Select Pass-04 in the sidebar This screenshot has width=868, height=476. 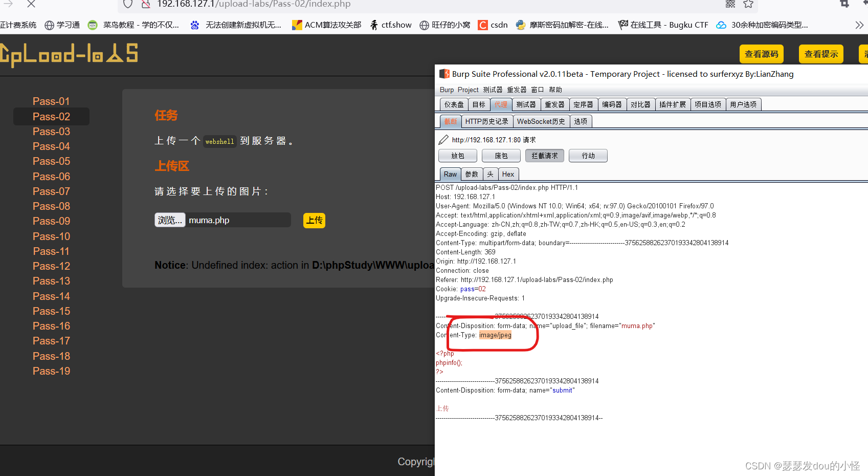tap(51, 146)
